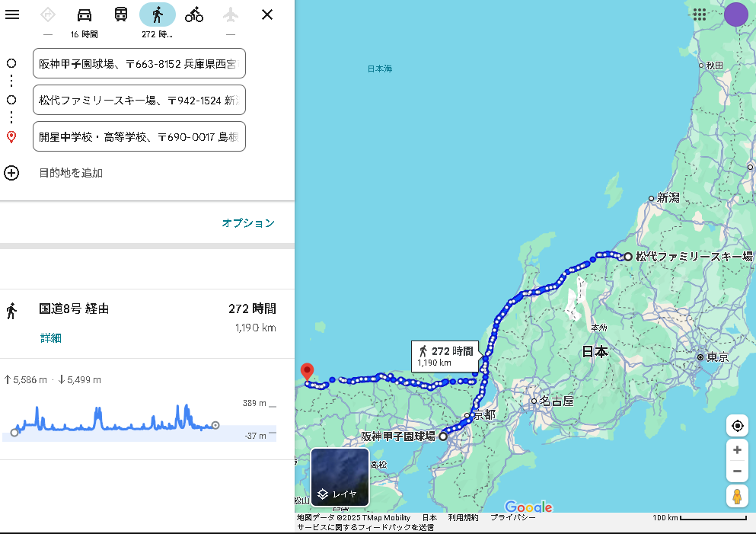Screen dimensions: 756x534
Task: Click the 名古屋 city label on map
Action: [557, 401]
